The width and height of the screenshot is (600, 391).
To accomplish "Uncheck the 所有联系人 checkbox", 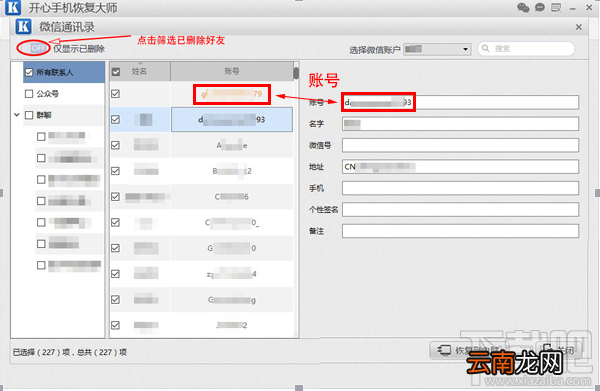I will (x=29, y=72).
